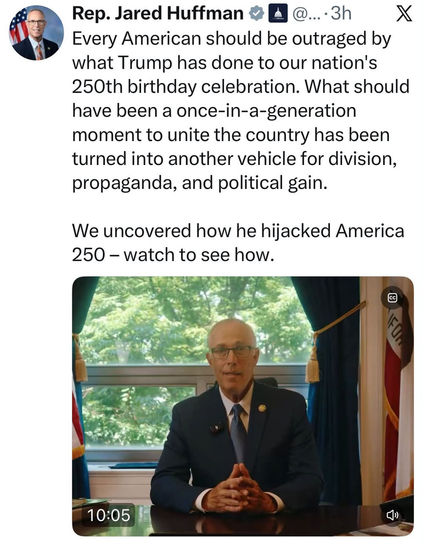Open the tweet via the 3h timestamp
The image size is (423, 545).
(341, 14)
